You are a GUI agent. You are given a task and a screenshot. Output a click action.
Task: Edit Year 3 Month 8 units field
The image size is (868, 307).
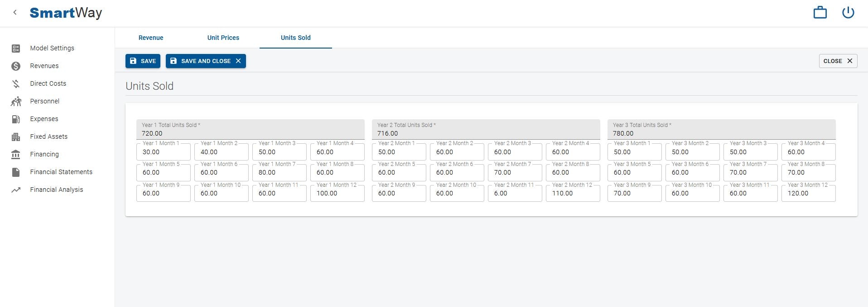click(809, 172)
